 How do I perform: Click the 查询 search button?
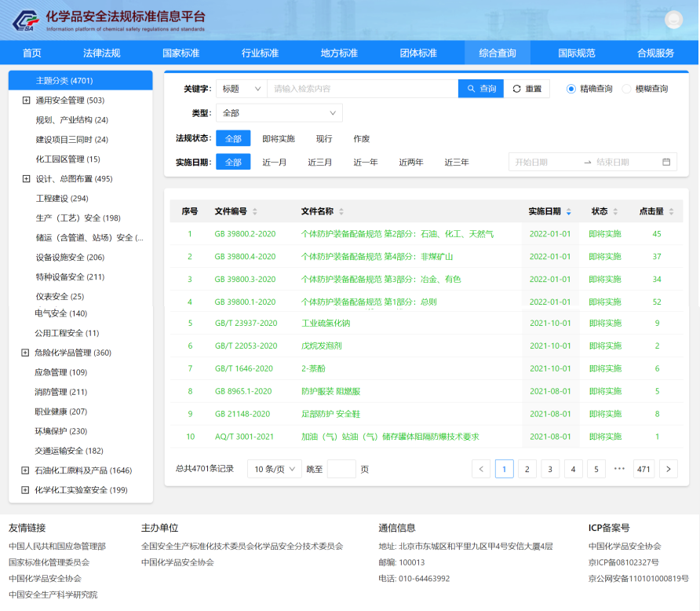pyautogui.click(x=480, y=89)
